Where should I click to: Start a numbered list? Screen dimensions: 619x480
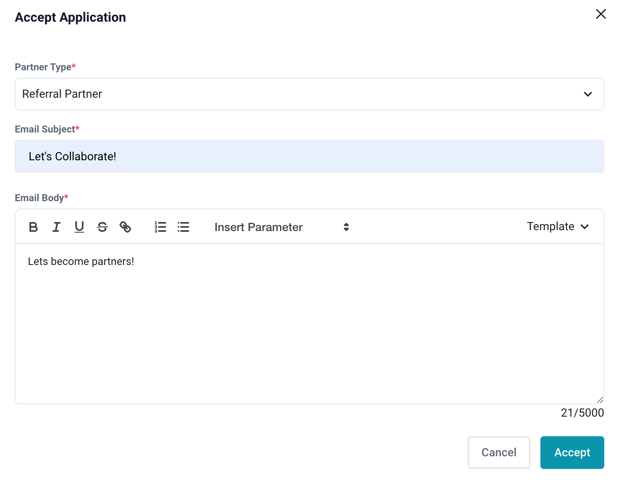click(x=160, y=227)
